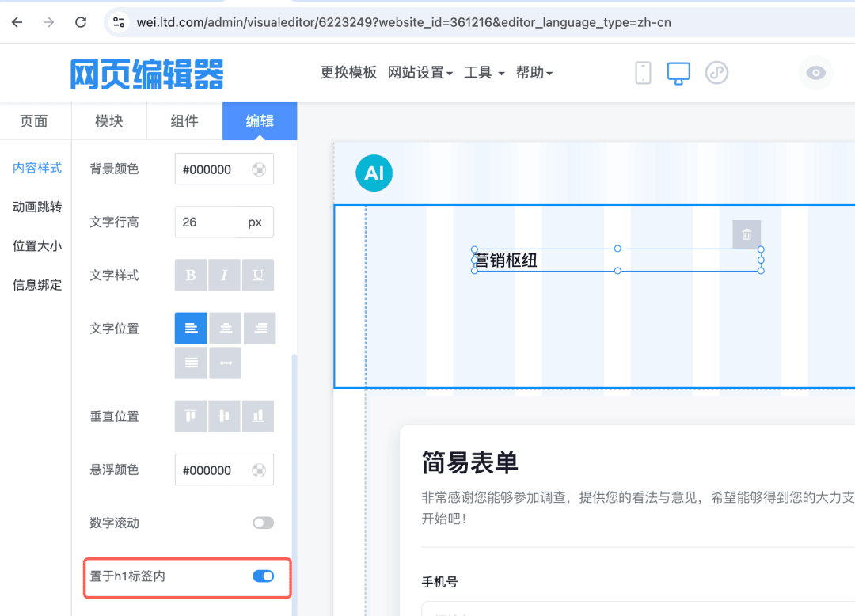Screen dimensions: 855x616
Task: Preview the site with the eye icon
Action: [x=815, y=73]
